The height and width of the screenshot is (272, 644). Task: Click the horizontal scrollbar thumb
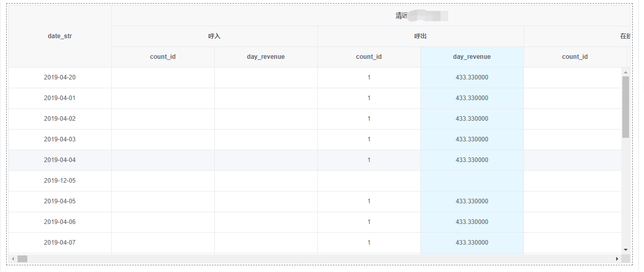tap(22, 258)
